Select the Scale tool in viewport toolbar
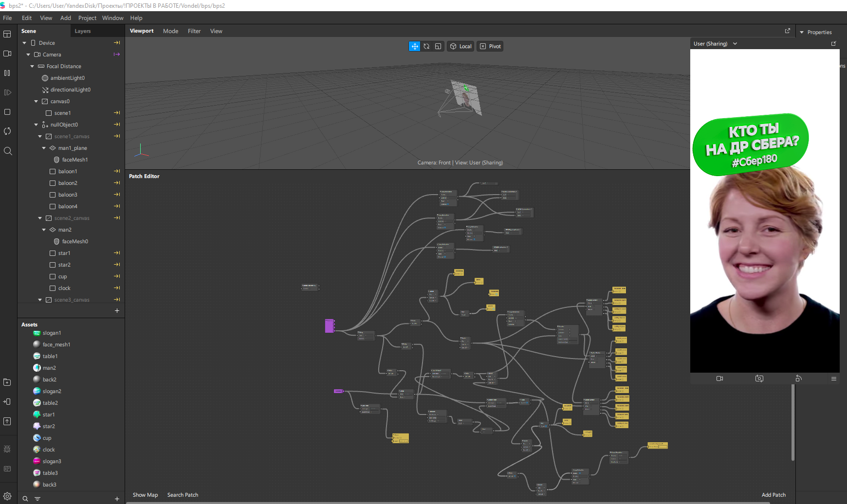The image size is (847, 504). (x=438, y=46)
